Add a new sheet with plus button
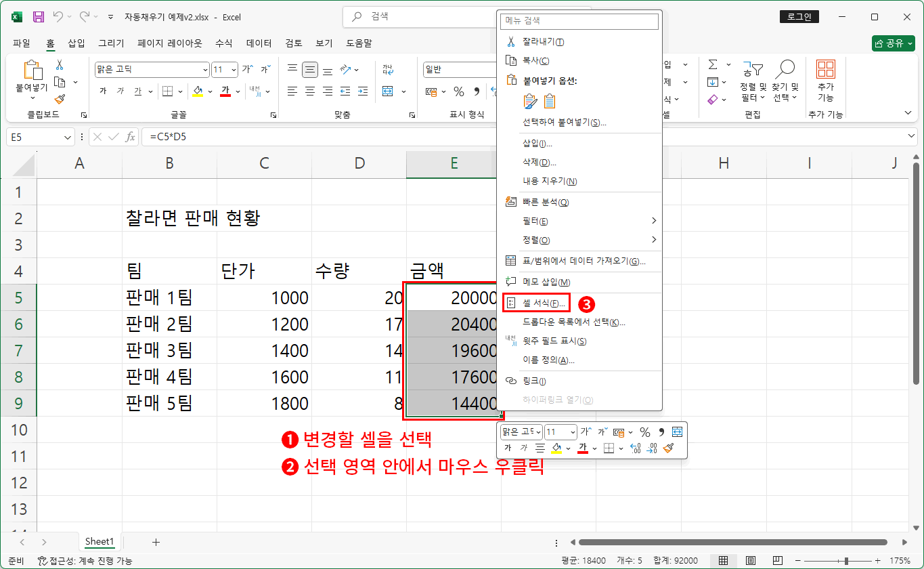Viewport: 924px width, 569px height. 156,542
